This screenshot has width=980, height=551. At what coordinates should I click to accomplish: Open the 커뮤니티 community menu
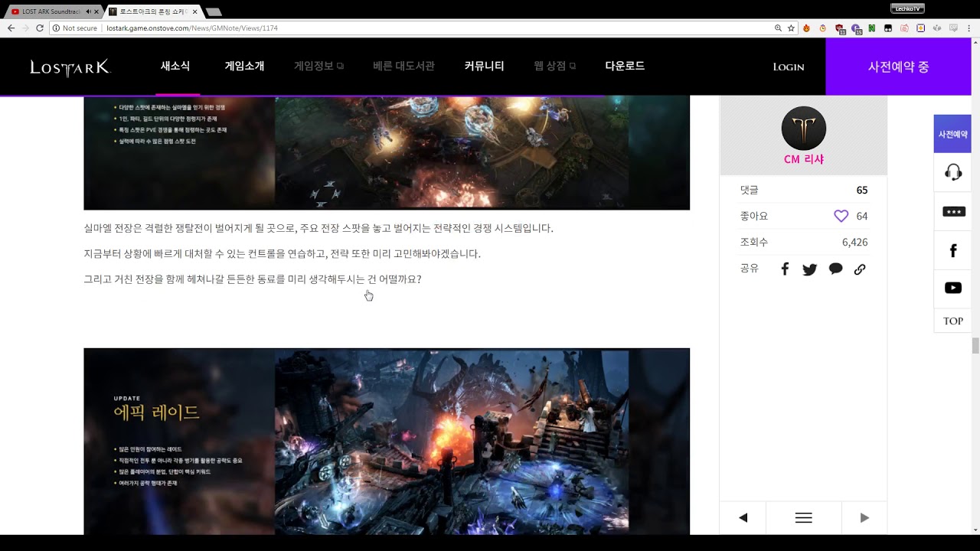point(484,66)
